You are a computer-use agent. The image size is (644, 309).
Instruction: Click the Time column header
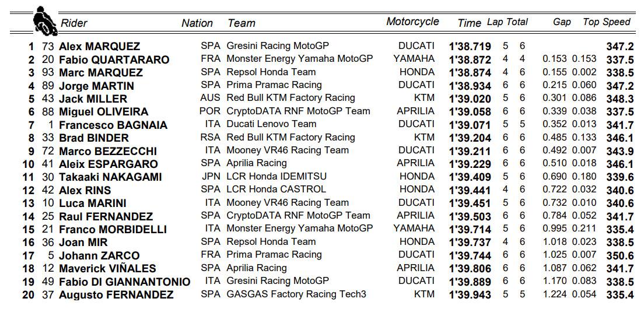pos(469,23)
